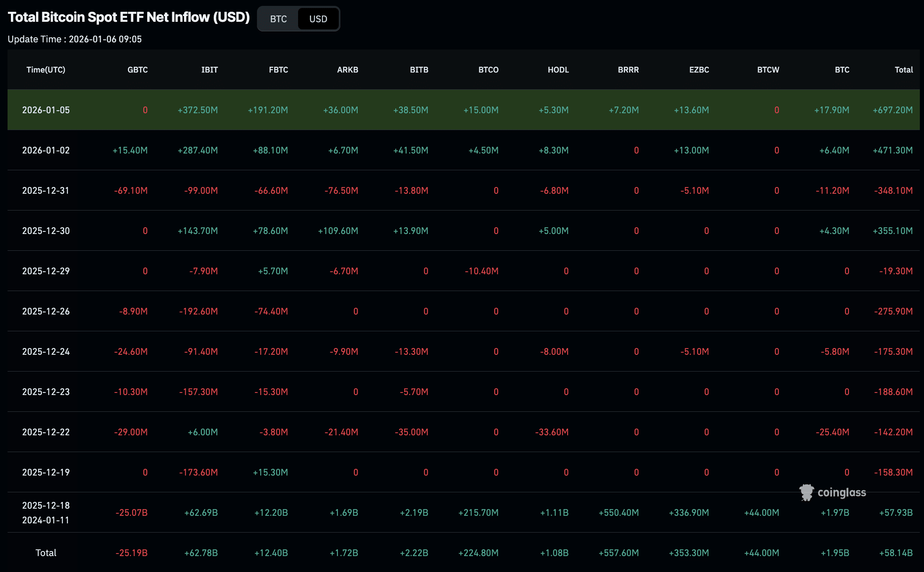Click the IBIT column header

point(209,70)
